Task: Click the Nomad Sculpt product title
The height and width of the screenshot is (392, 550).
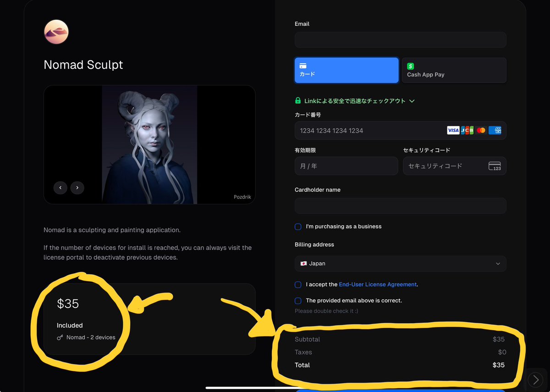Action: click(x=83, y=65)
